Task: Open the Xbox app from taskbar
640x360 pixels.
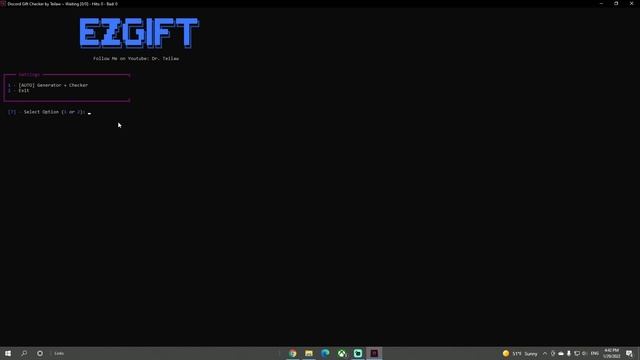Action: pos(342,353)
